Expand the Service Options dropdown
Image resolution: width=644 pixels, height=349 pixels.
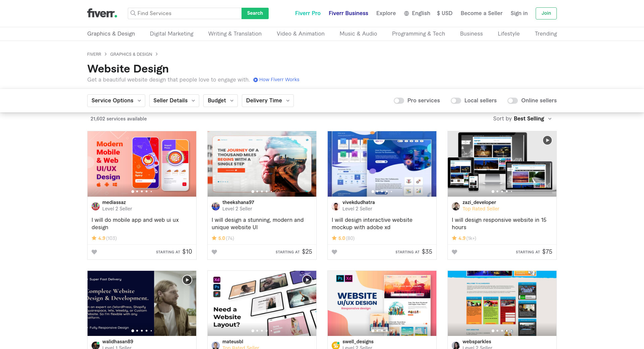pyautogui.click(x=116, y=101)
